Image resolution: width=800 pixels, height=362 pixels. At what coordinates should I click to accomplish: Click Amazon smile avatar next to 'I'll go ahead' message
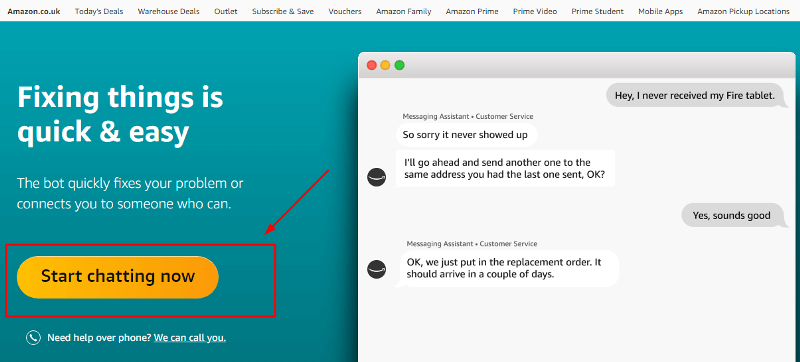pos(377,177)
